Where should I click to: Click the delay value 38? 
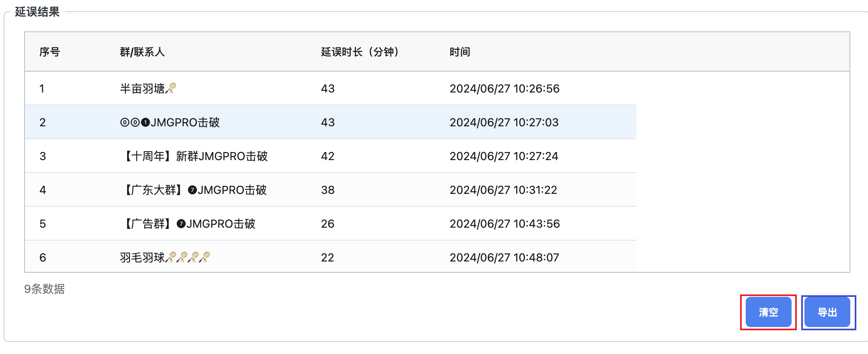(x=327, y=190)
